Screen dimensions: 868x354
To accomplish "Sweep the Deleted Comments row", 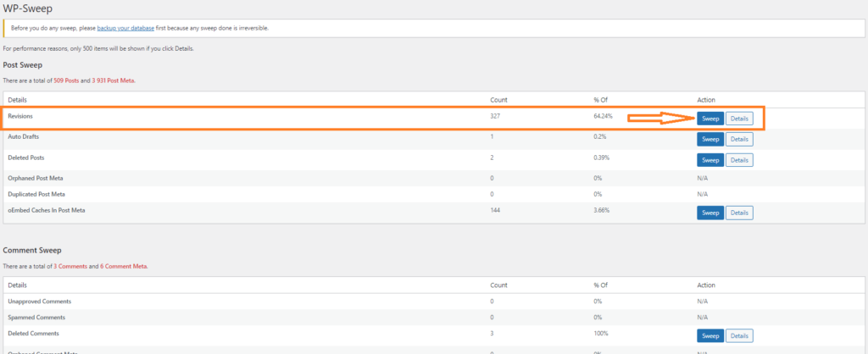I will pyautogui.click(x=710, y=335).
